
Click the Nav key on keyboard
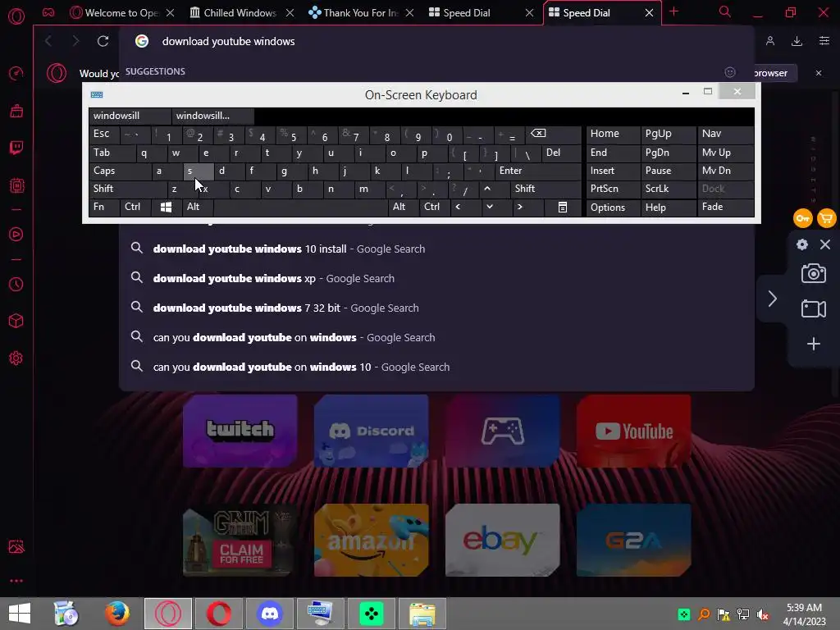pos(725,134)
